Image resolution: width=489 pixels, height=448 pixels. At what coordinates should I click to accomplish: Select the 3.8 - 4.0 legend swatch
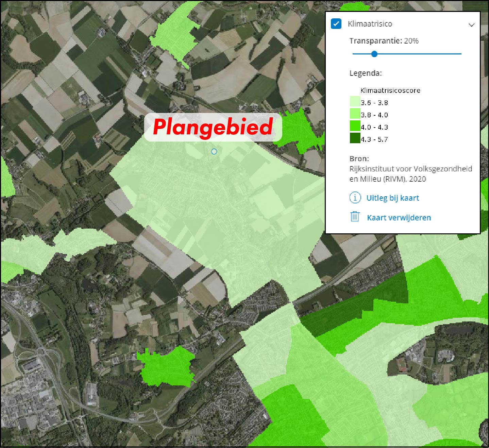point(355,114)
